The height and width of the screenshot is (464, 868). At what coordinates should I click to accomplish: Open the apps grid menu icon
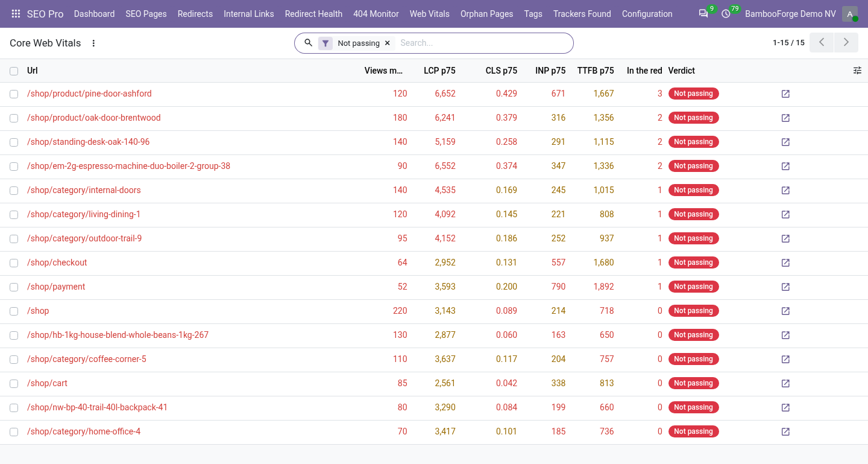[16, 14]
